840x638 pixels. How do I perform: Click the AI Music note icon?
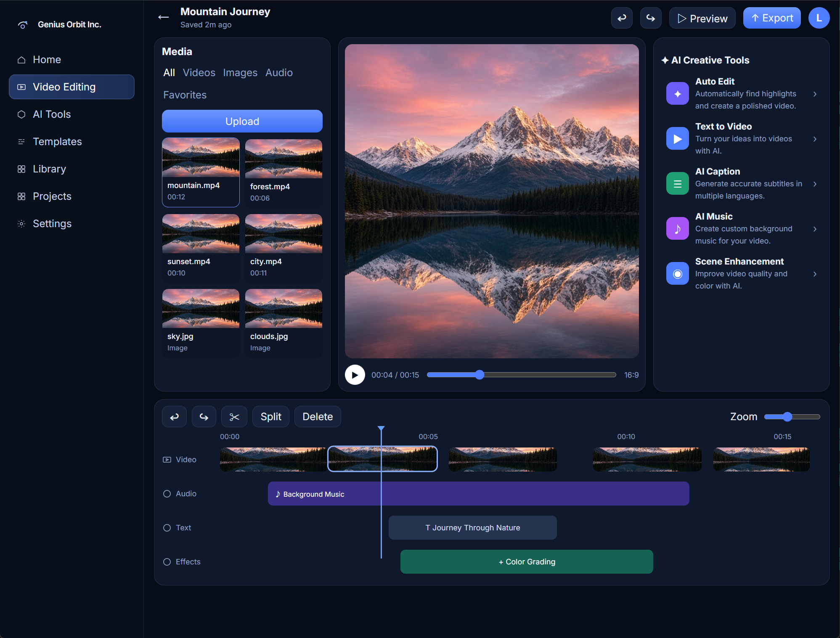tap(677, 228)
